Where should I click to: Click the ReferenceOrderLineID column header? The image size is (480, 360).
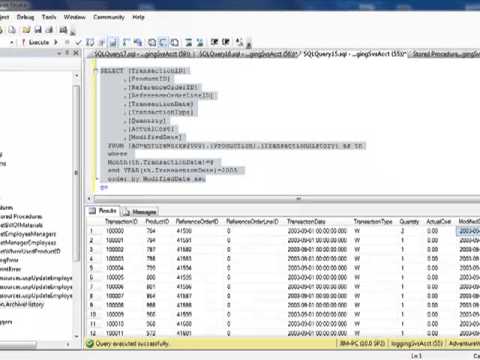[252, 221]
